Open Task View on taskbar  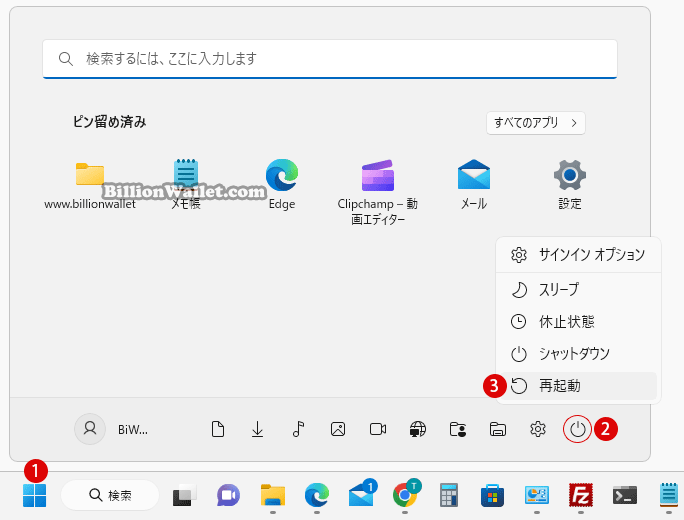(x=184, y=496)
